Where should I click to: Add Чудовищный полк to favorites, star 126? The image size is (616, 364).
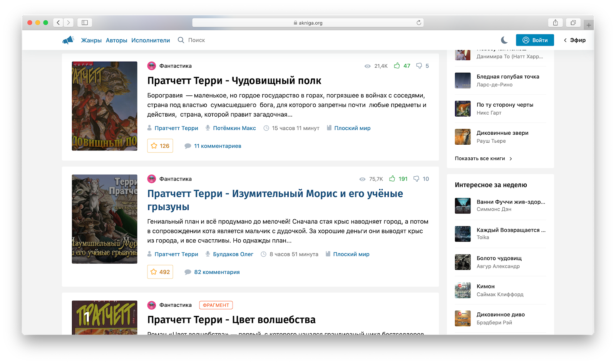click(160, 146)
